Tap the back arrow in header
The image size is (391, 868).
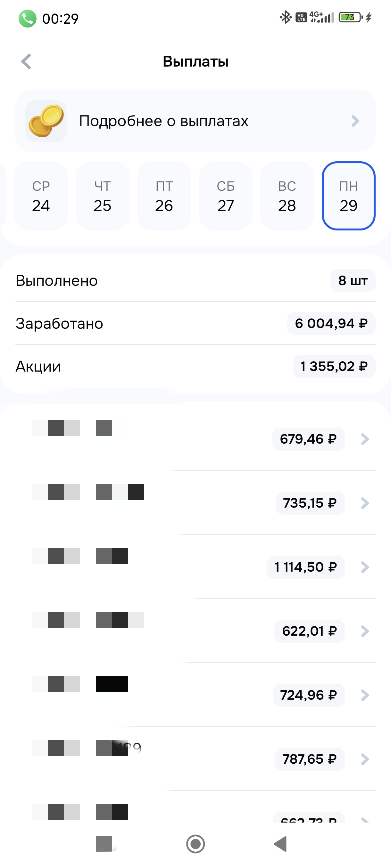tap(26, 61)
